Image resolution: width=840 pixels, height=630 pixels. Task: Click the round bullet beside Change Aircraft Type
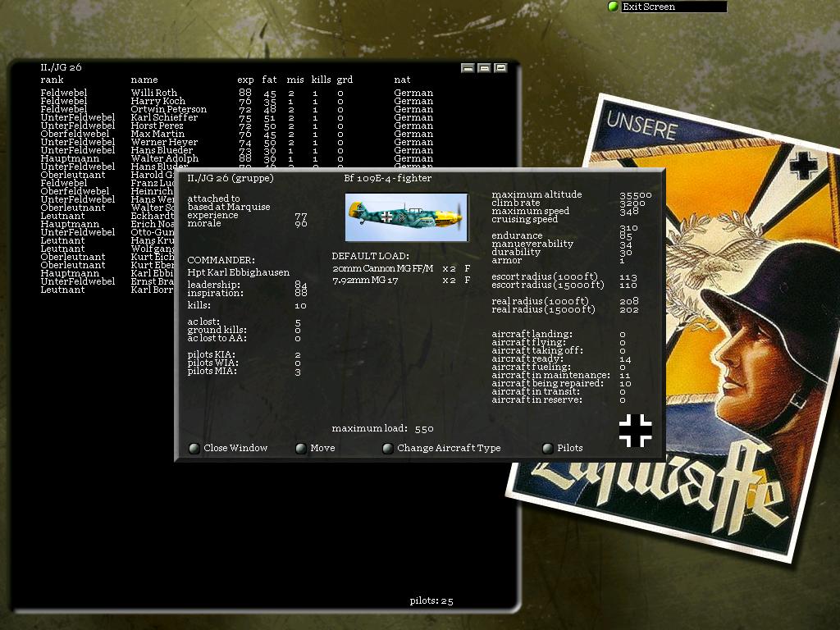388,449
